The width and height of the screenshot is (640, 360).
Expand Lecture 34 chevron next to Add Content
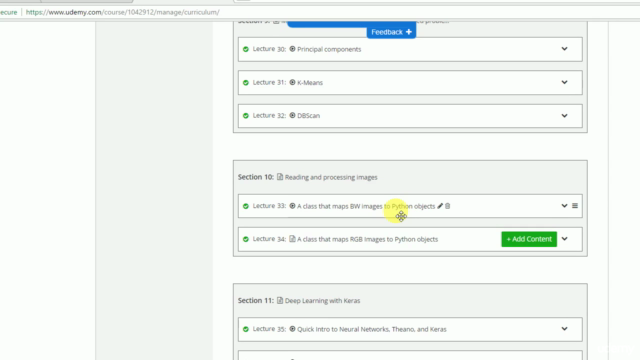pos(564,239)
